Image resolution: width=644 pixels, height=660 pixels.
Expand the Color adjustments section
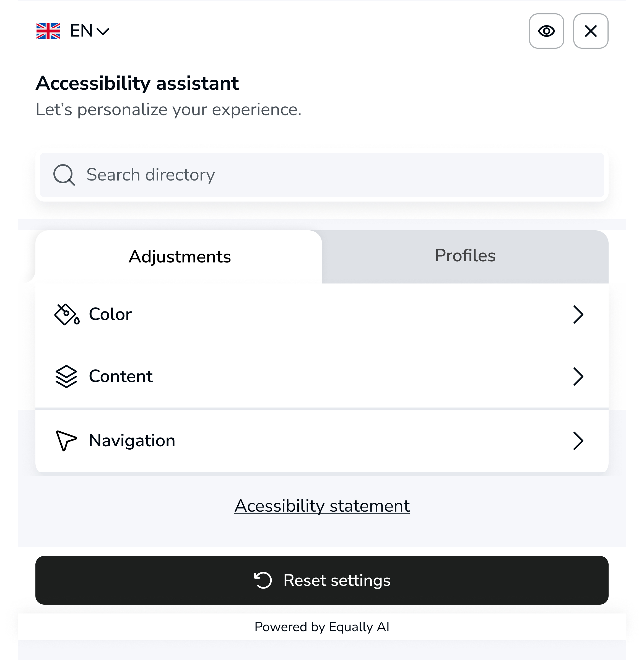pyautogui.click(x=321, y=314)
